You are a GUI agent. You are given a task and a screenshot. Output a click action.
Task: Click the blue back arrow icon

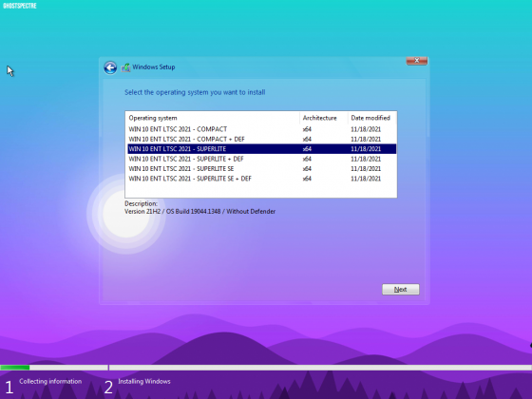click(x=110, y=67)
